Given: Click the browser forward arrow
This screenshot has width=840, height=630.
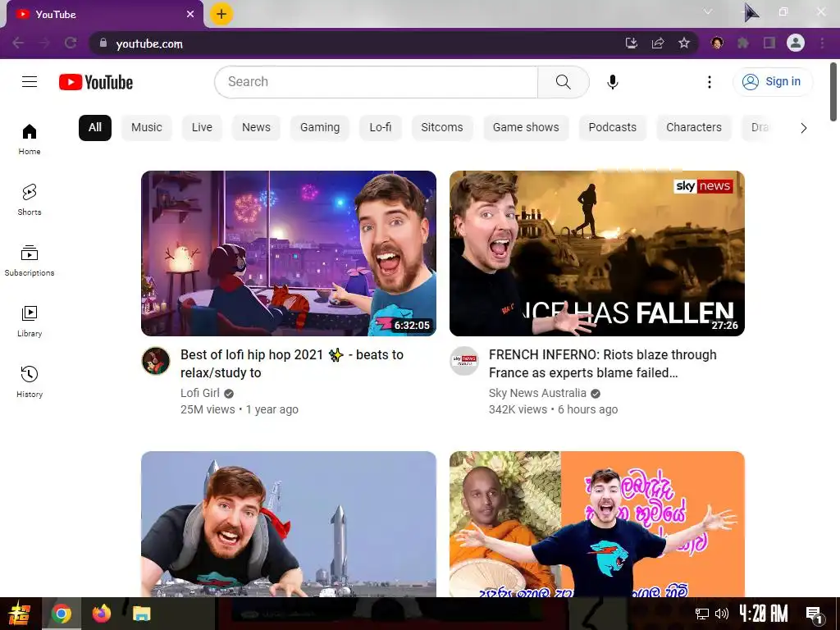Looking at the screenshot, I should click(x=44, y=43).
